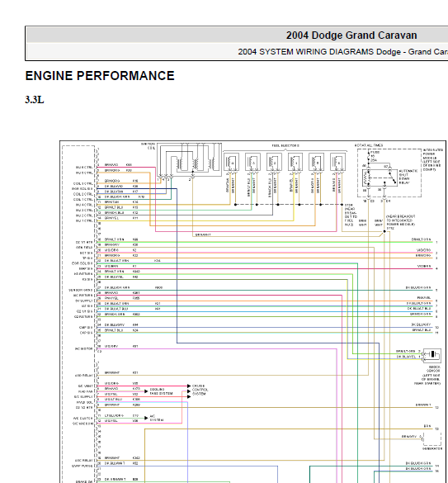
Task: Click the Cooling Fans System arrow
Action: (x=146, y=391)
